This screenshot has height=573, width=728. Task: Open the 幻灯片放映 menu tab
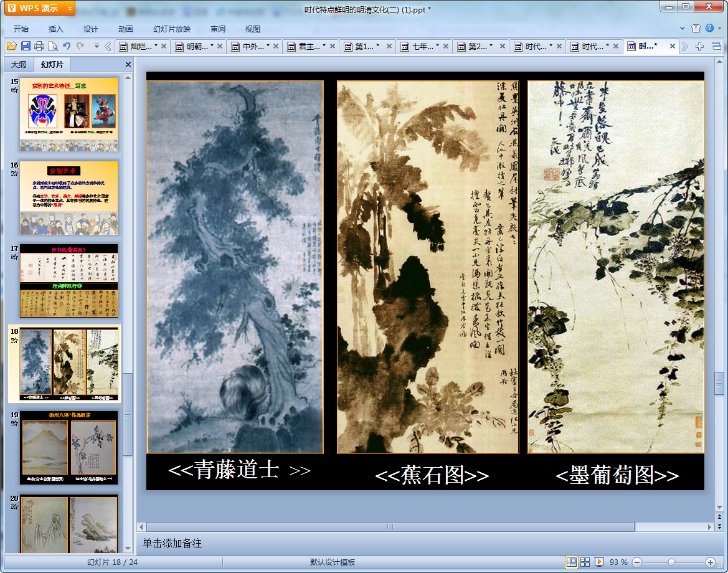172,29
